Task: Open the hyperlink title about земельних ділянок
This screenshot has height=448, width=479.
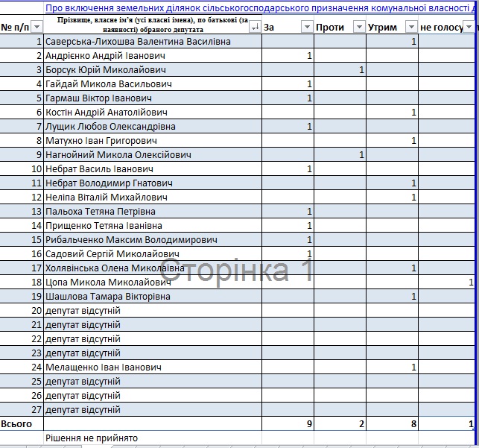Action: 260,7
